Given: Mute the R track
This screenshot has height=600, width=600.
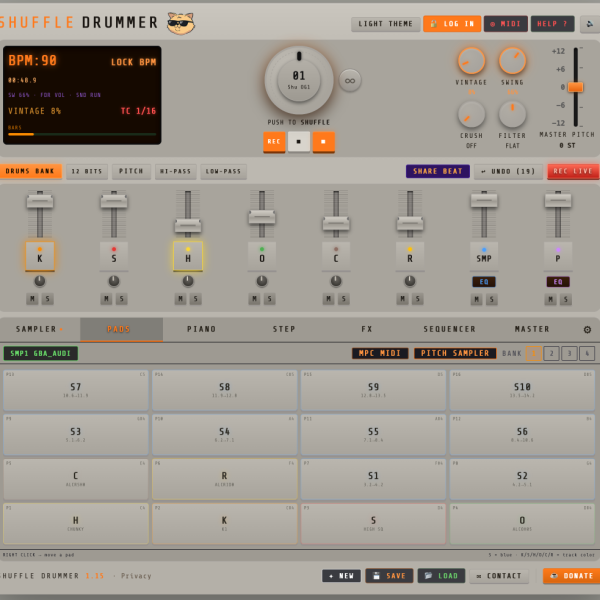Looking at the screenshot, I should click(402, 299).
